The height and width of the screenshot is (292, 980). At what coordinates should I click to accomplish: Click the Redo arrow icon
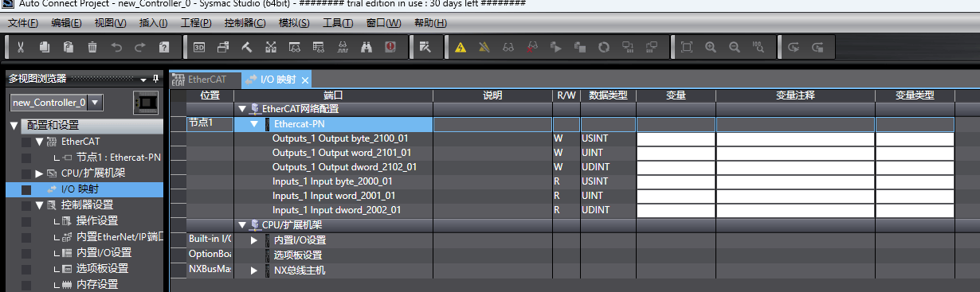click(x=140, y=48)
